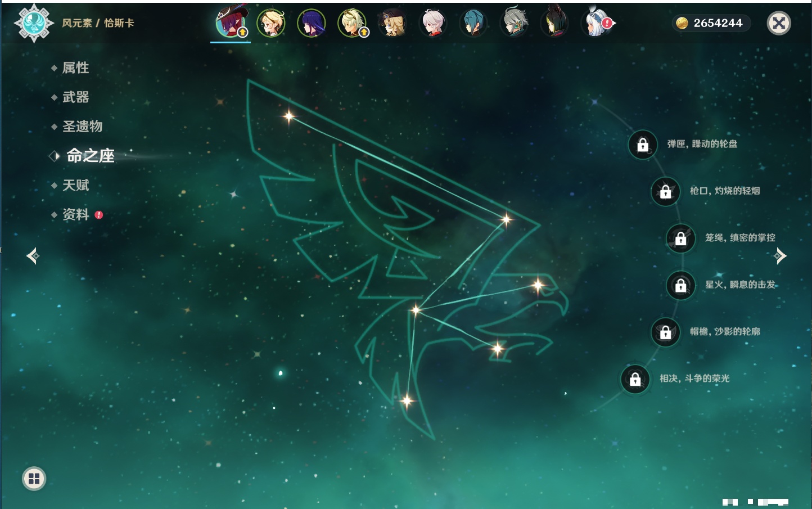This screenshot has height=509, width=812.
Task: Close the character screen
Action: tap(779, 23)
